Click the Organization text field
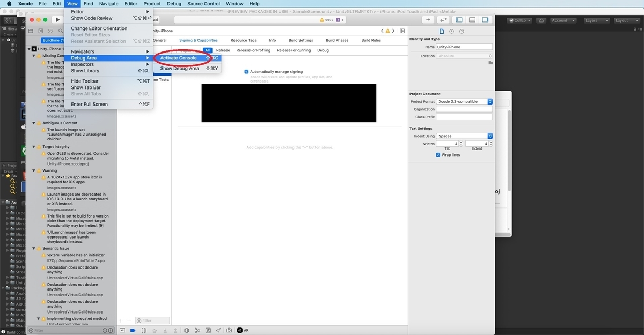This screenshot has width=644, height=335. (464, 109)
